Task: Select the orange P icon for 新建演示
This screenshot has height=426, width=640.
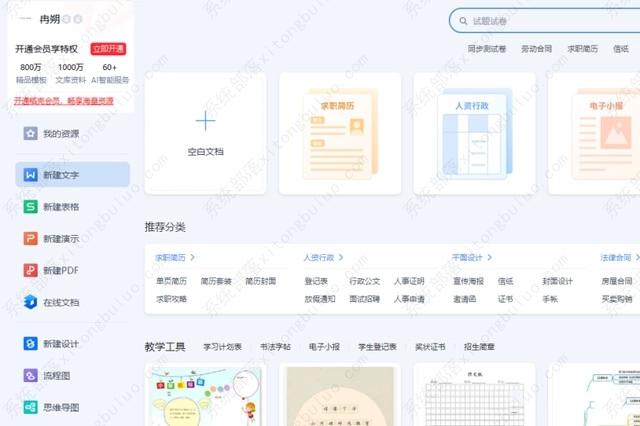Action: tap(31, 238)
